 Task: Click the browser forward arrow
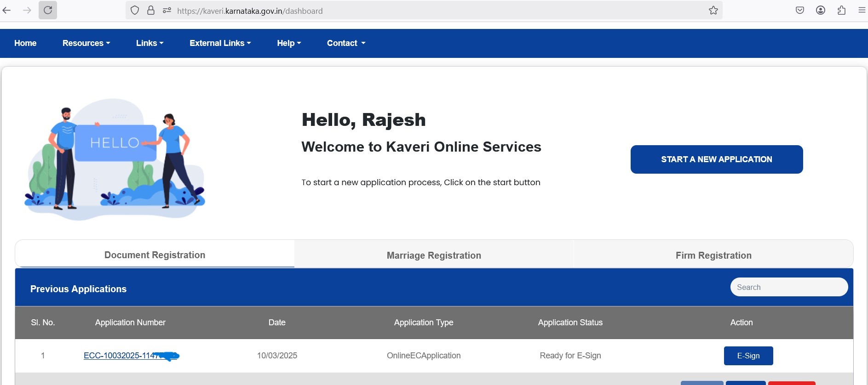27,10
